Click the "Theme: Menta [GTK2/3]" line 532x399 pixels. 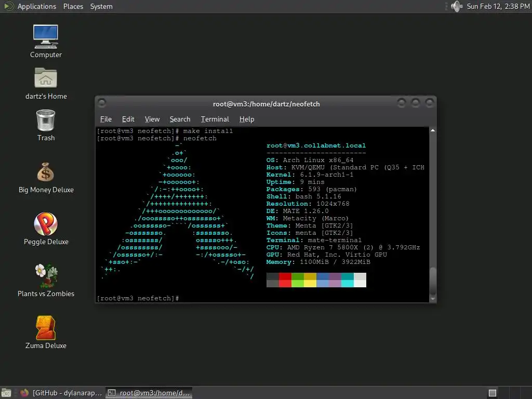(x=310, y=225)
